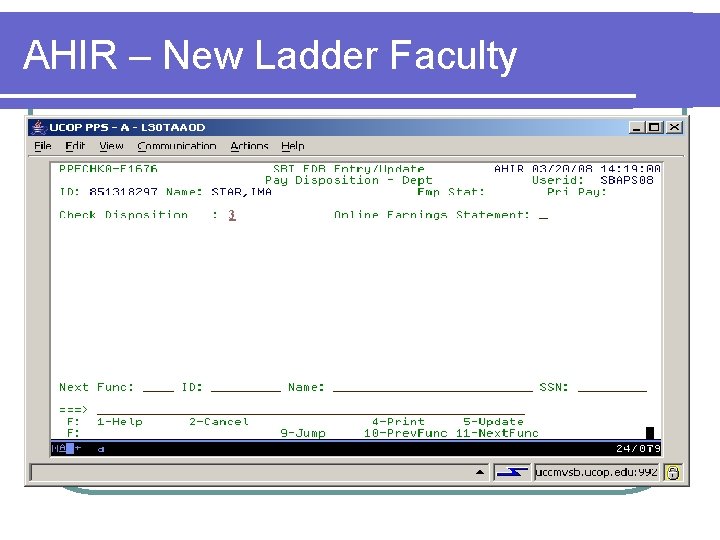Click the Java icon in UCOP PPS title bar

(39, 127)
